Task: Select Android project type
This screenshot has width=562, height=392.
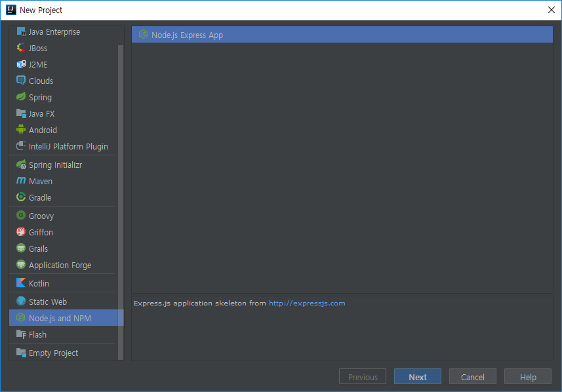Action: (43, 130)
